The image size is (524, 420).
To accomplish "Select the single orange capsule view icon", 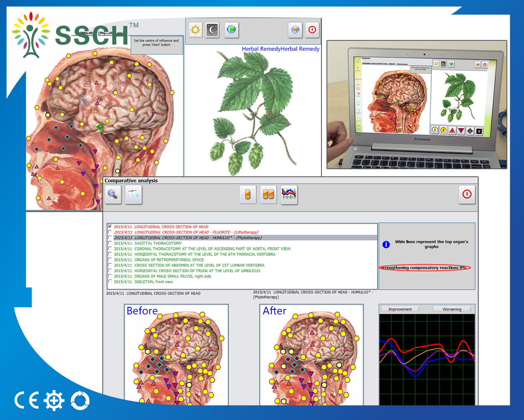I will pos(248,194).
